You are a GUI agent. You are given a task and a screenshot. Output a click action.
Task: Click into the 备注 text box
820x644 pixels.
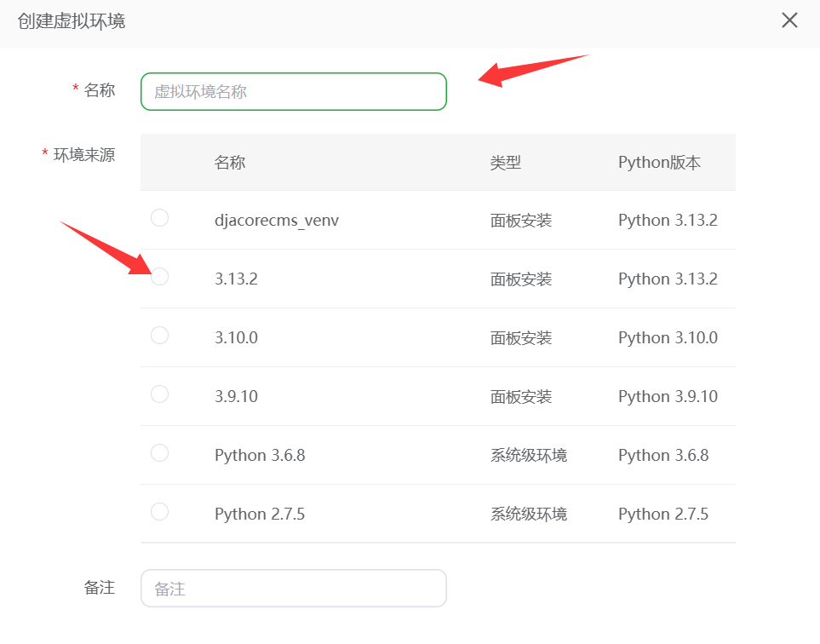[293, 588]
